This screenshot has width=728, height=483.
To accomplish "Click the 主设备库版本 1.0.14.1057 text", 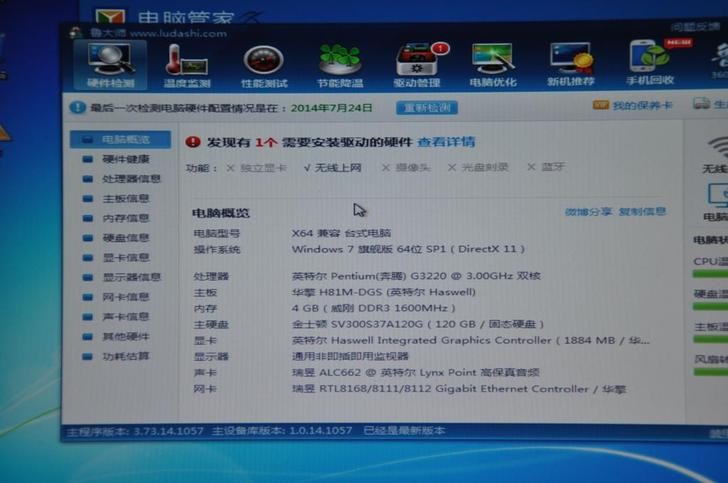I will click(282, 431).
